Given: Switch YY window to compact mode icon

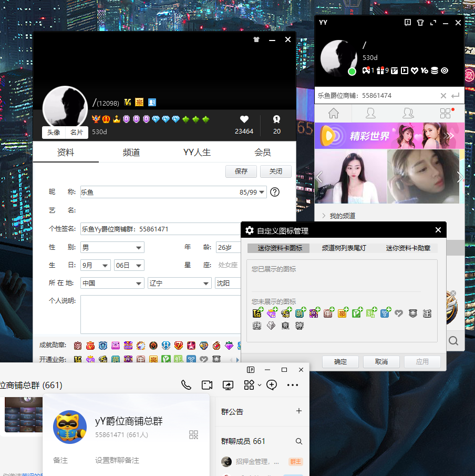Looking at the screenshot, I should [433, 23].
